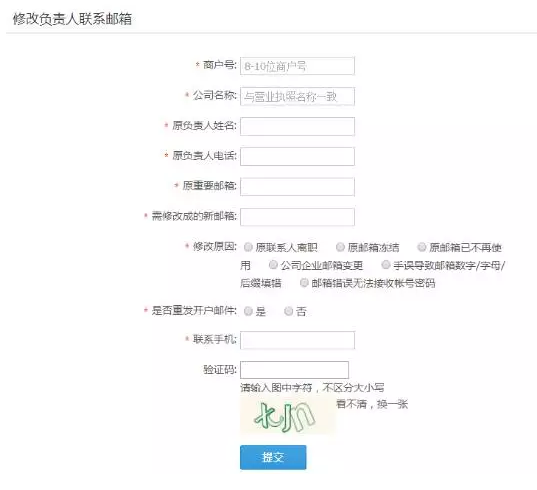Click the captcha image to refresh

click(x=288, y=415)
